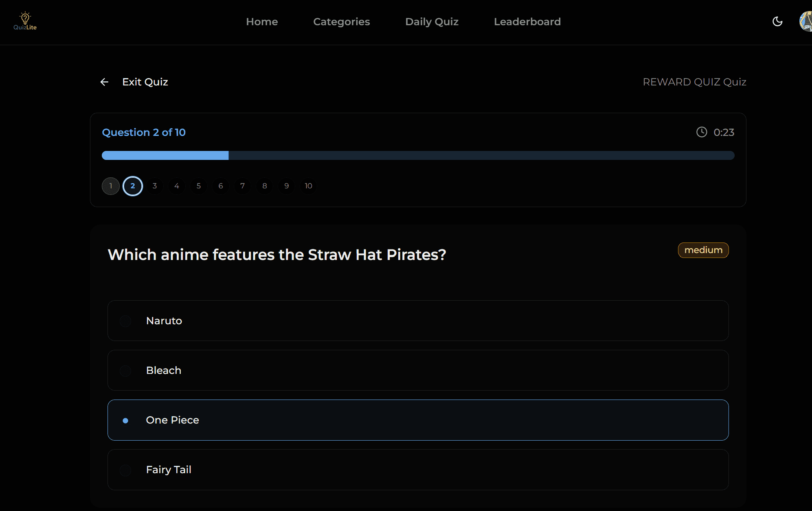Viewport: 812px width, 511px height.
Task: Choose the Bleach radio option
Action: [x=125, y=371]
